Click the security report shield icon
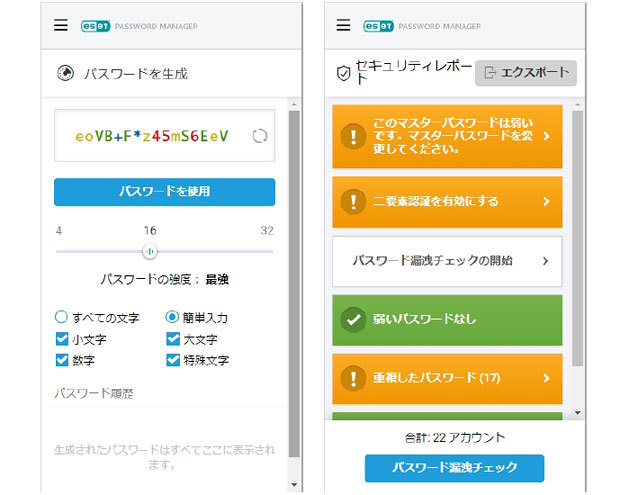The height and width of the screenshot is (495, 620). (x=343, y=73)
